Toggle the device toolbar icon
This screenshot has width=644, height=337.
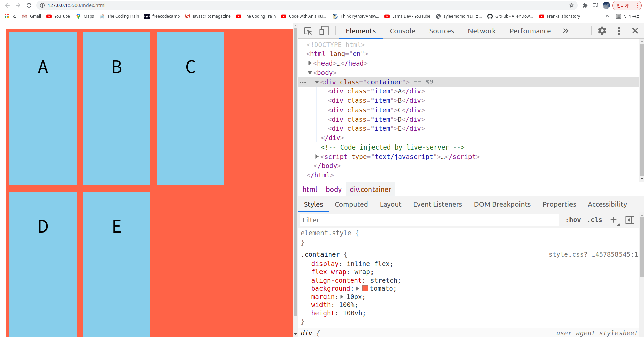[x=324, y=31]
